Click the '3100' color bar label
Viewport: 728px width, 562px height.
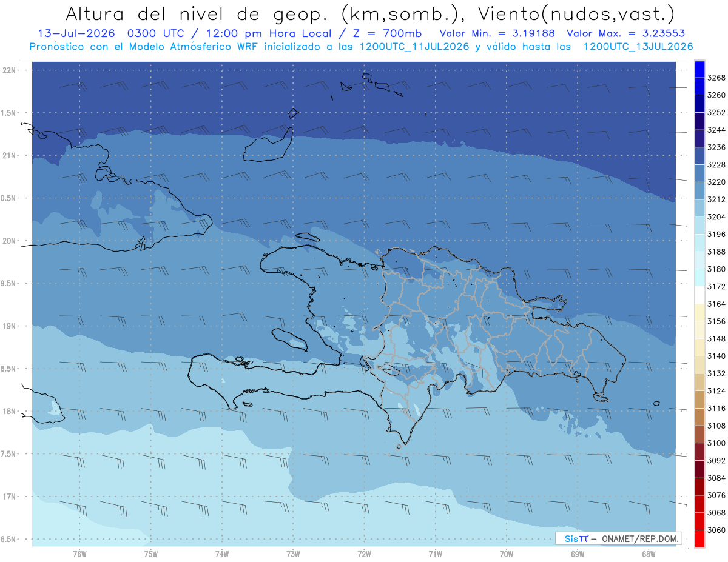(716, 443)
